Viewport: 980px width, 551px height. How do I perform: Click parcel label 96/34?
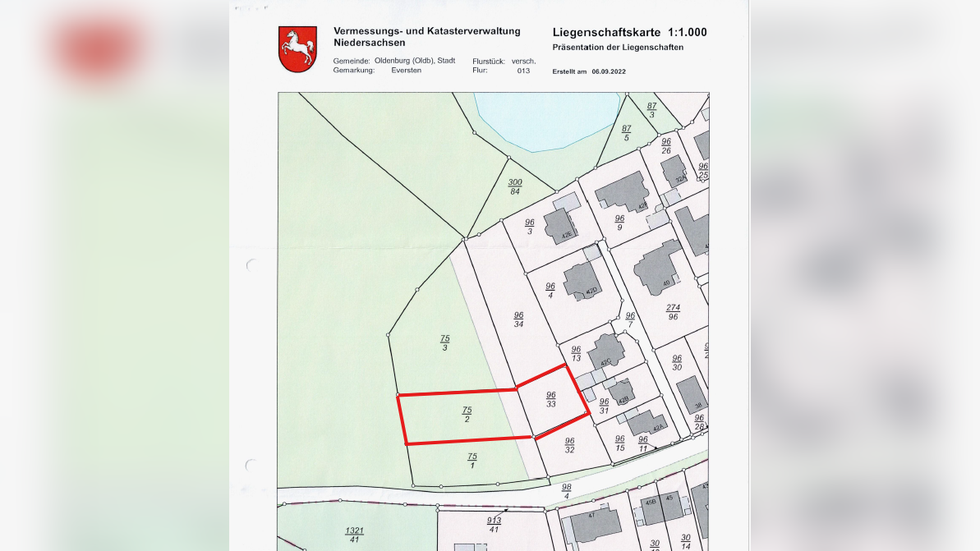[x=518, y=319]
